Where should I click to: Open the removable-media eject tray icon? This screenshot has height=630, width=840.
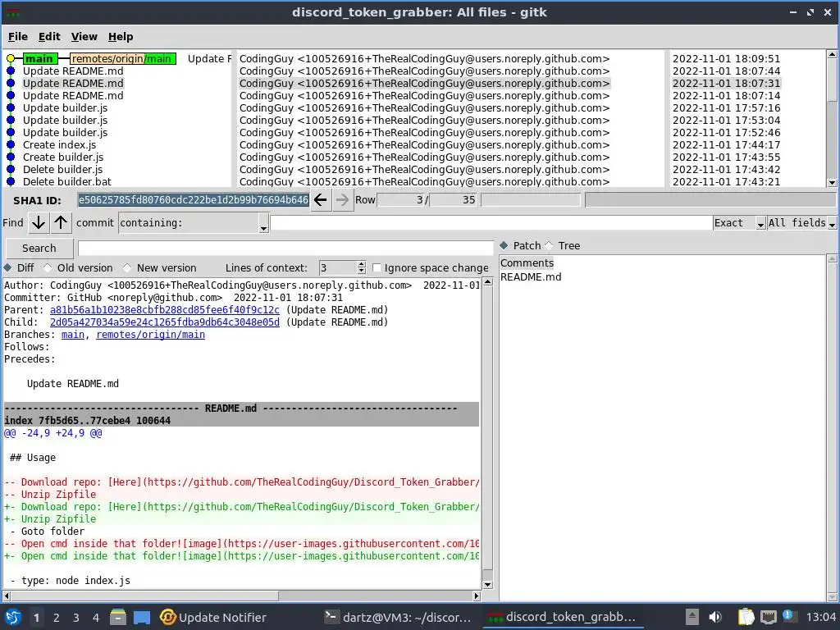pos(692,617)
